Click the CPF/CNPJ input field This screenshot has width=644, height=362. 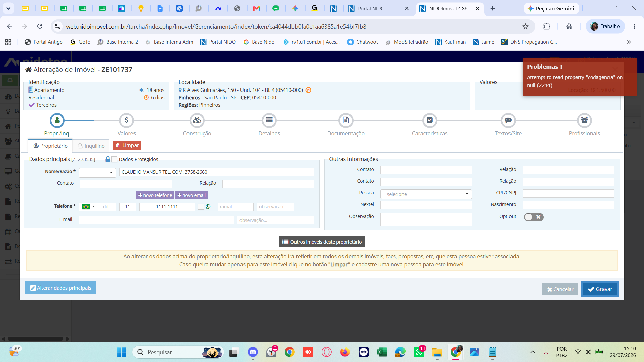[568, 193]
